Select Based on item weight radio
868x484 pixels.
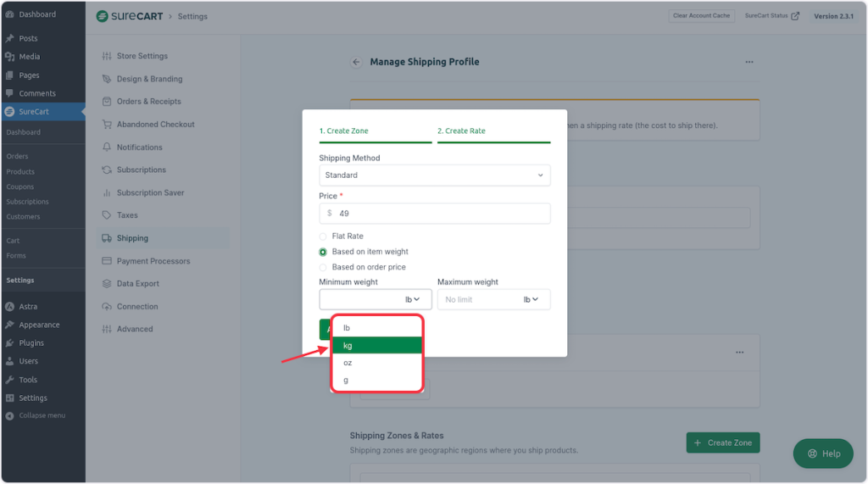323,252
